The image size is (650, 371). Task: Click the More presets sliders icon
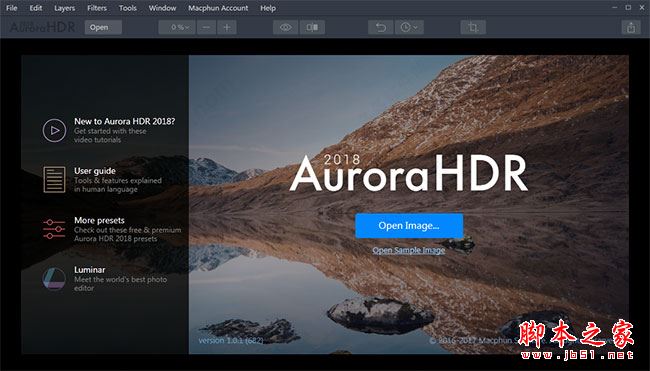click(x=54, y=229)
